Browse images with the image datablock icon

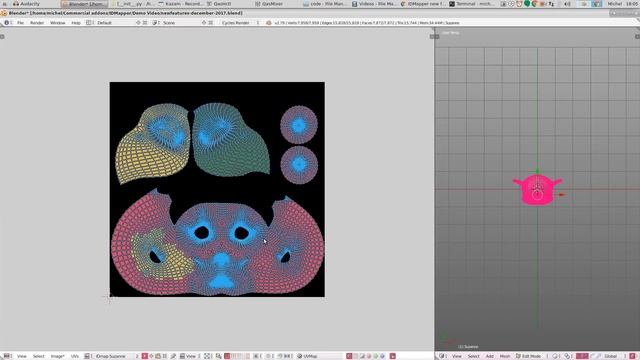point(88,356)
